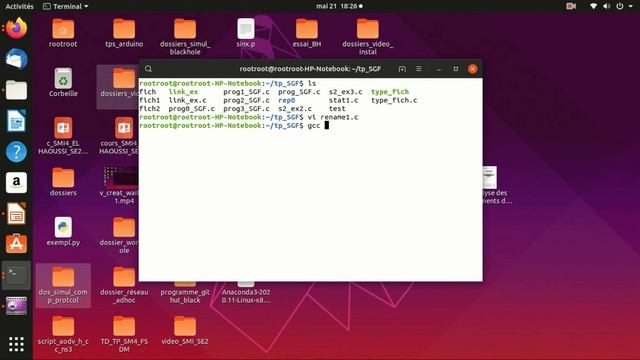Select the cours_SMI4 presentation file
This screenshot has width=640, height=360.
click(119, 136)
